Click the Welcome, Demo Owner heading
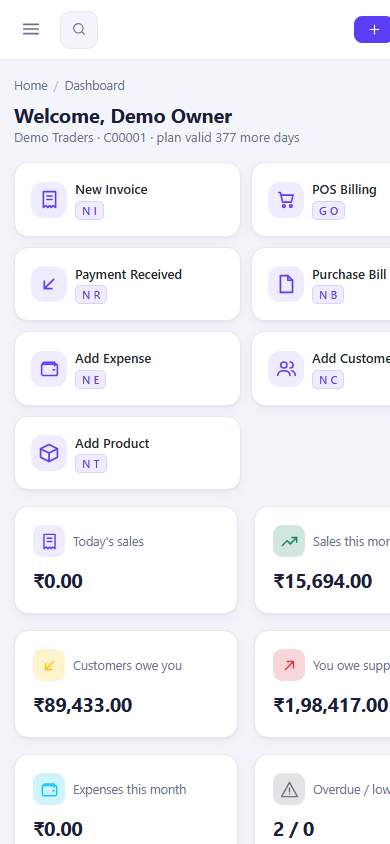 [x=123, y=116]
